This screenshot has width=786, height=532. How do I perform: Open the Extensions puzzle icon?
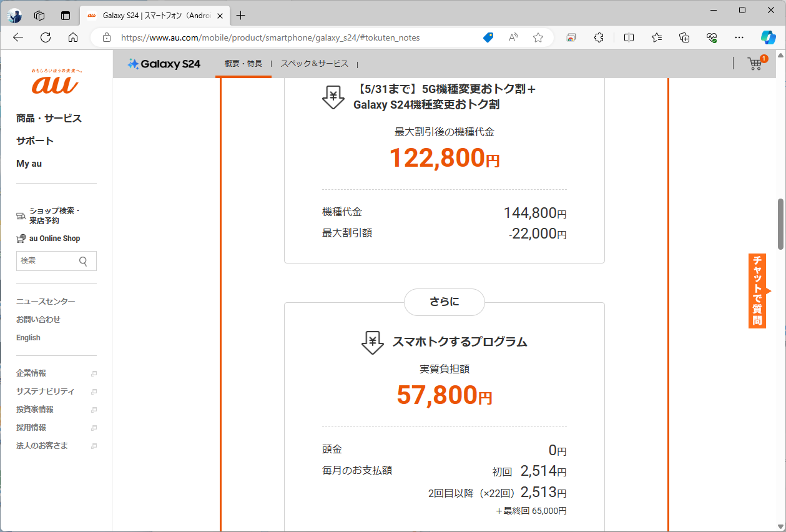[x=599, y=37]
